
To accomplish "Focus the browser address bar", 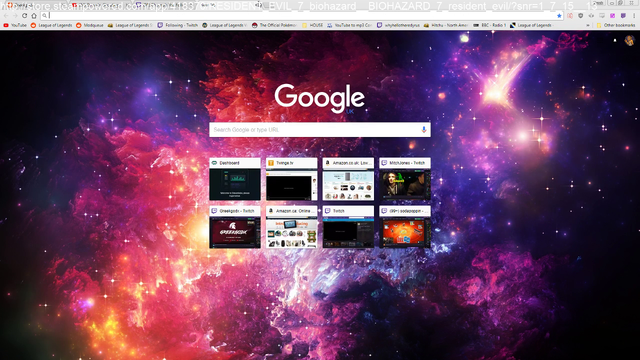I will pos(301,16).
